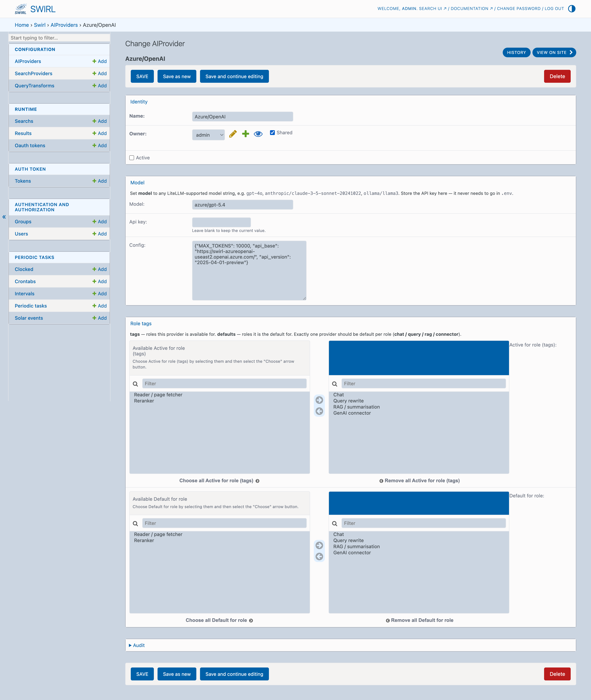Click Remove arrow for Default for role
The image size is (591, 700).
click(x=319, y=556)
